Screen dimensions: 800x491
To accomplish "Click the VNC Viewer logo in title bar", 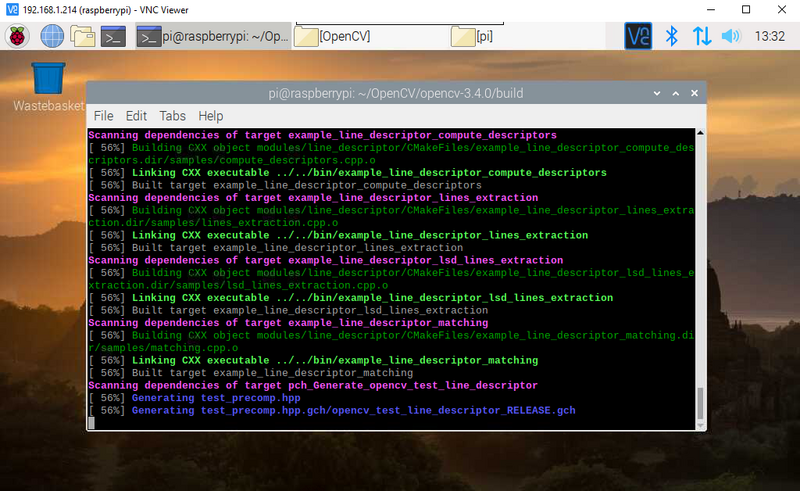I will [12, 10].
